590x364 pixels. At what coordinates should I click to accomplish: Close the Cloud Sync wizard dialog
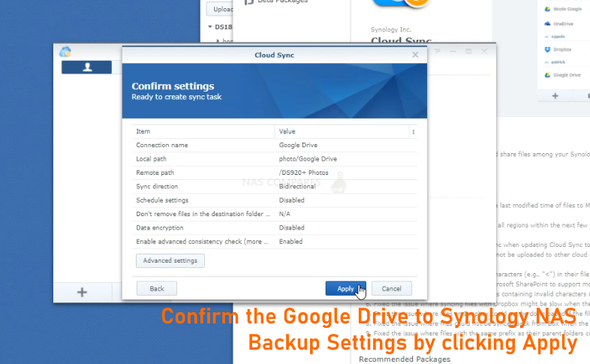(x=415, y=55)
